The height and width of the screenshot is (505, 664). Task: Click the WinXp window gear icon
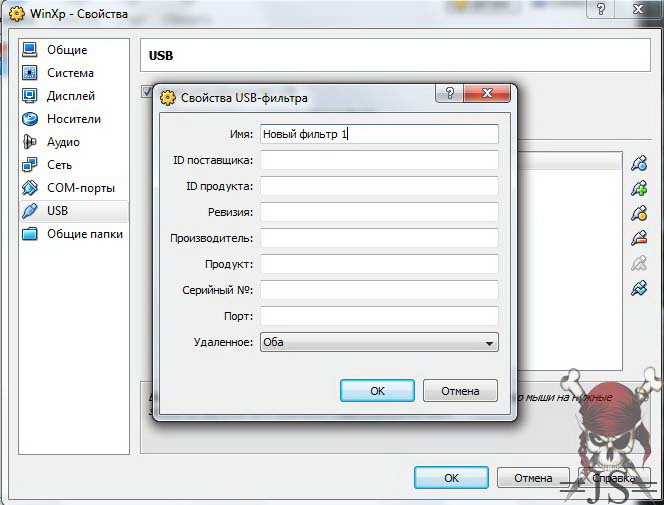point(17,14)
